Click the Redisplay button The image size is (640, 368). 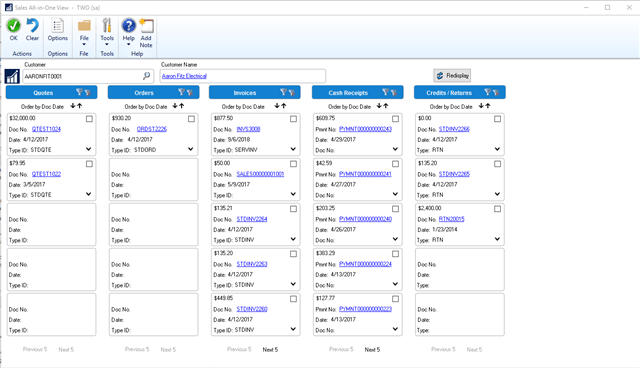point(452,75)
